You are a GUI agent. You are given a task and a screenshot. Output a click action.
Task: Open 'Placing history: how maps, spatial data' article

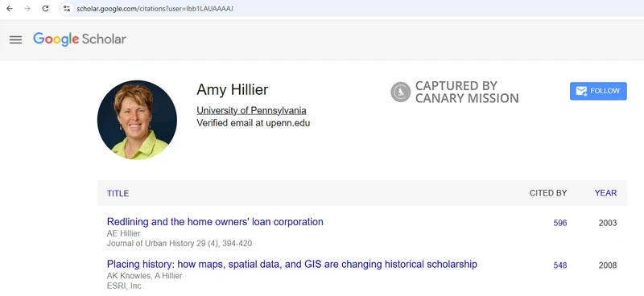pos(292,264)
